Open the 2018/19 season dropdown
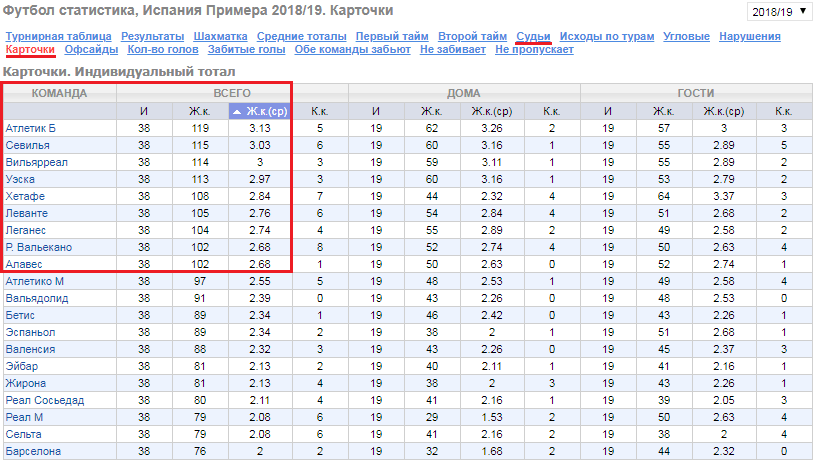The image size is (816, 461). coord(779,11)
